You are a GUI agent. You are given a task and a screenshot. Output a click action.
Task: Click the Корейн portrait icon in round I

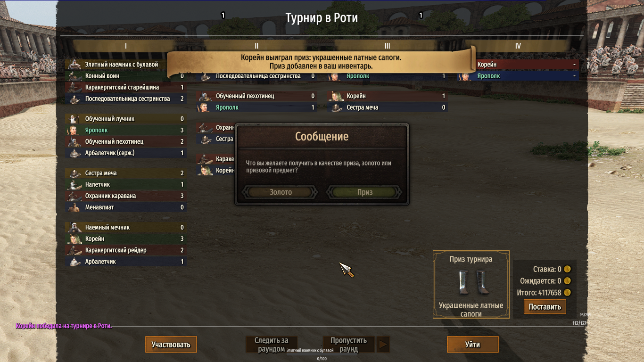[74, 239]
